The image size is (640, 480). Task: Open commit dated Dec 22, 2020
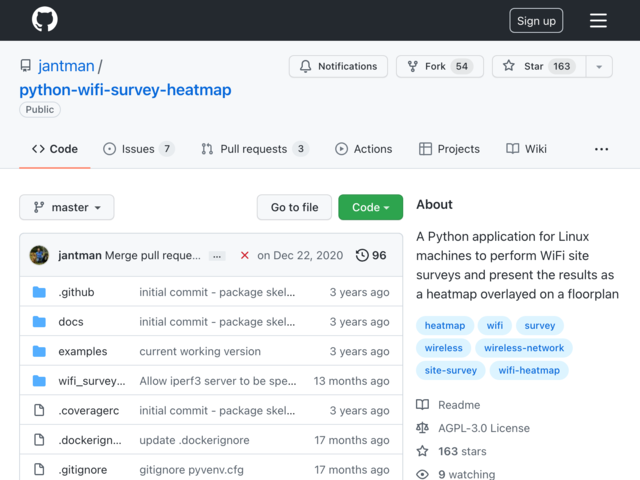point(300,256)
